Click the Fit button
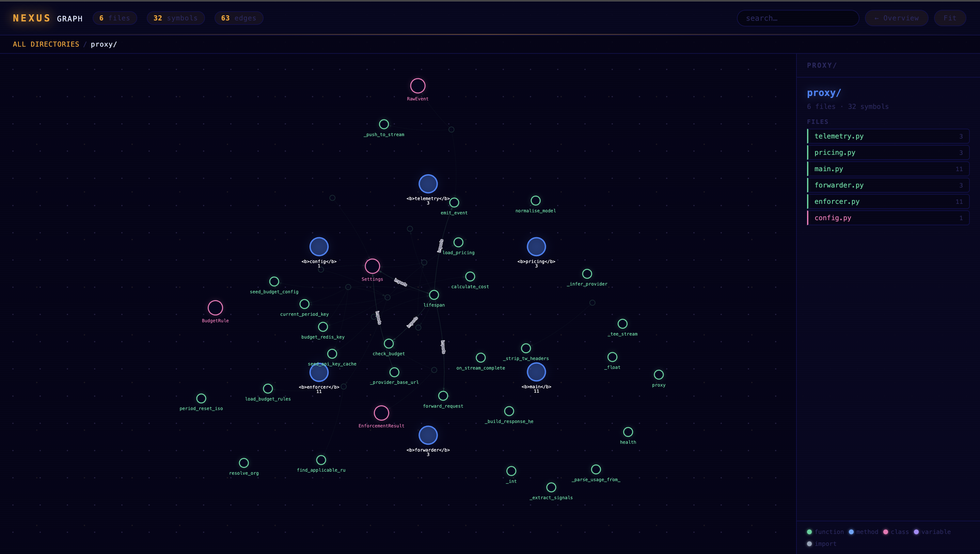The height and width of the screenshot is (554, 980). [x=950, y=18]
